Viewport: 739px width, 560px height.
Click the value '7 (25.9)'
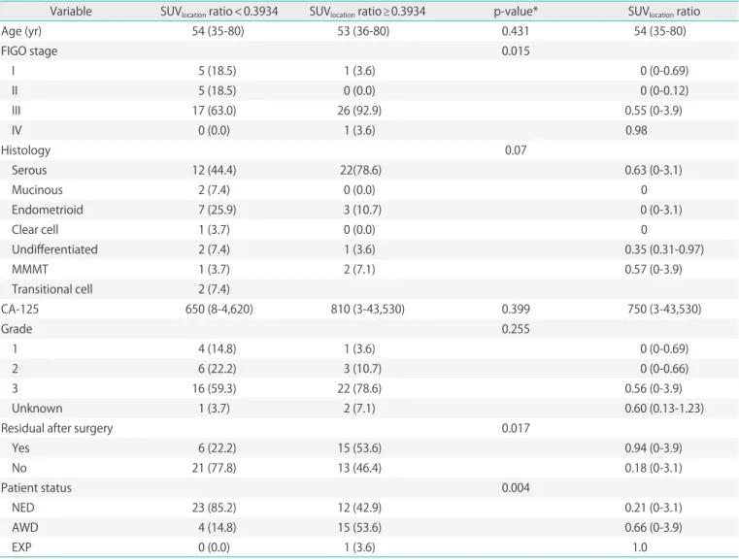pos(218,210)
